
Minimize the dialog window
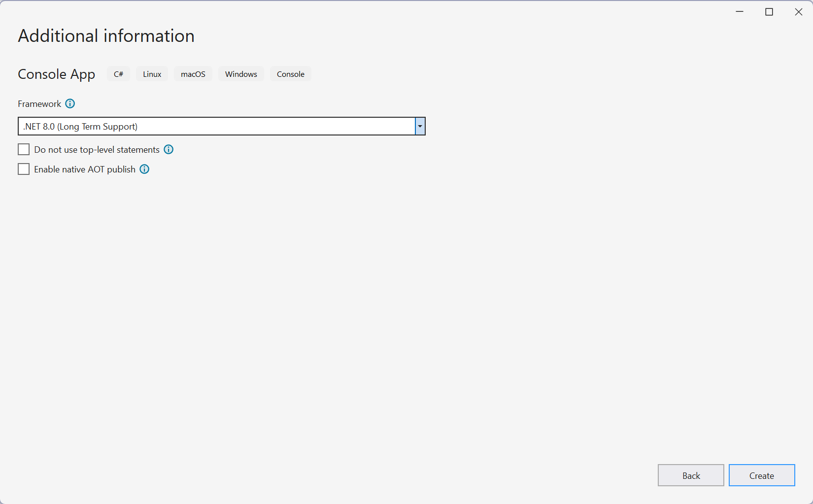(740, 11)
